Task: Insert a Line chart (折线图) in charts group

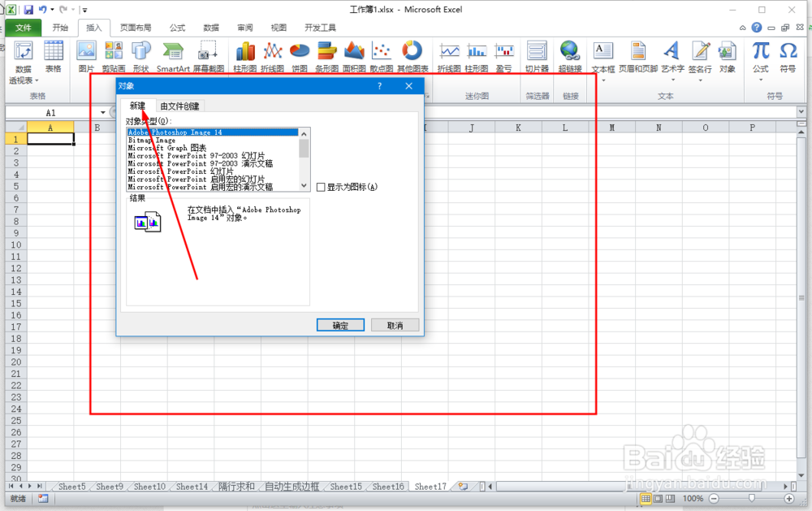Action: [x=272, y=57]
